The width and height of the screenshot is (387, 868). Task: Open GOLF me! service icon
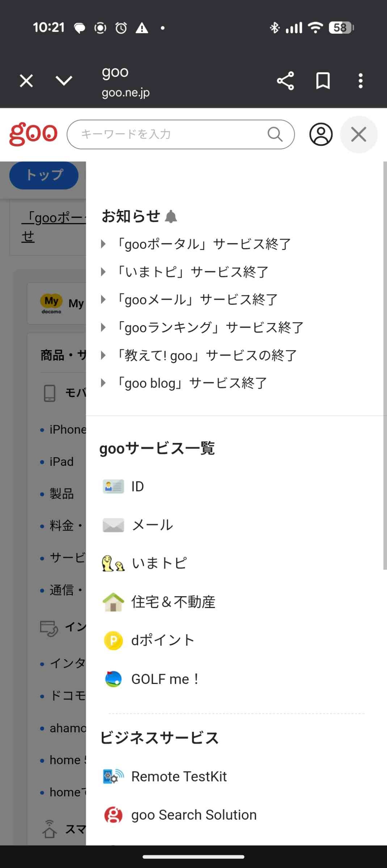113,679
